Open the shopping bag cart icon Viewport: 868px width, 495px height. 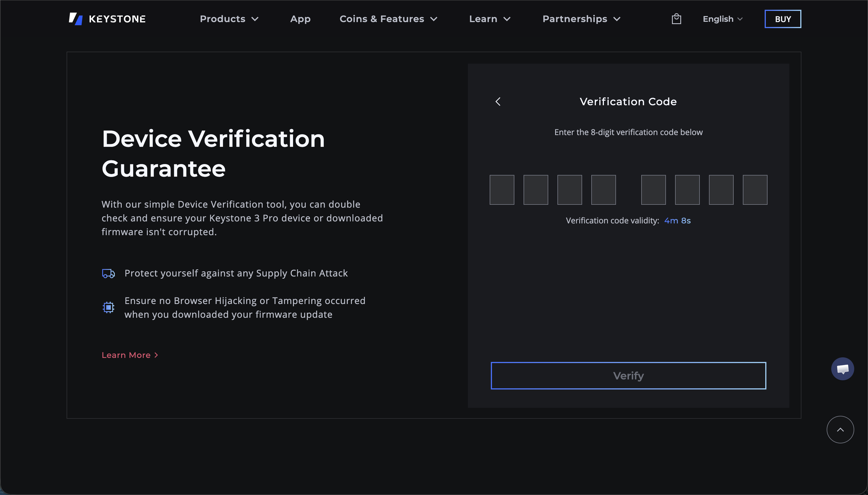tap(676, 19)
